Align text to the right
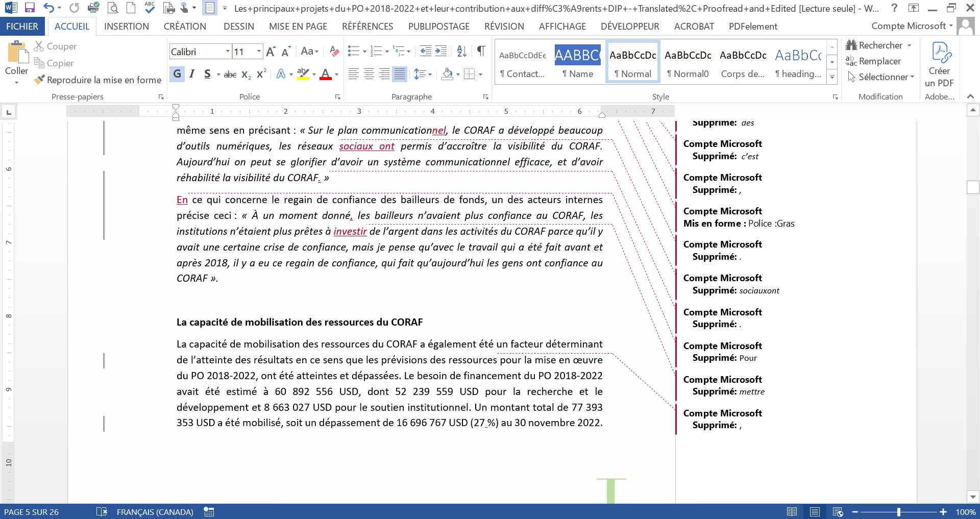The width and height of the screenshot is (980, 519). click(x=384, y=75)
